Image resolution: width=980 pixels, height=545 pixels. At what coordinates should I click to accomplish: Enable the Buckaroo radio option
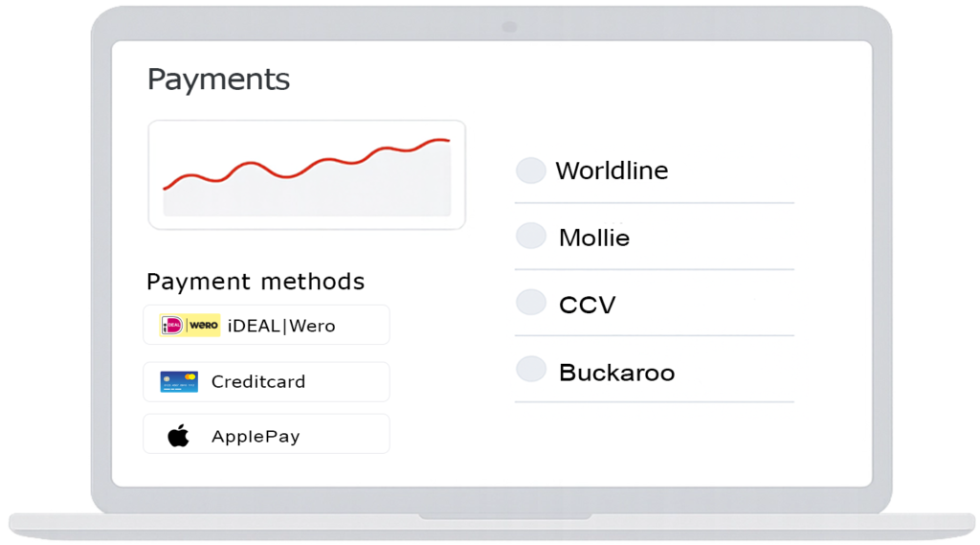pos(530,369)
